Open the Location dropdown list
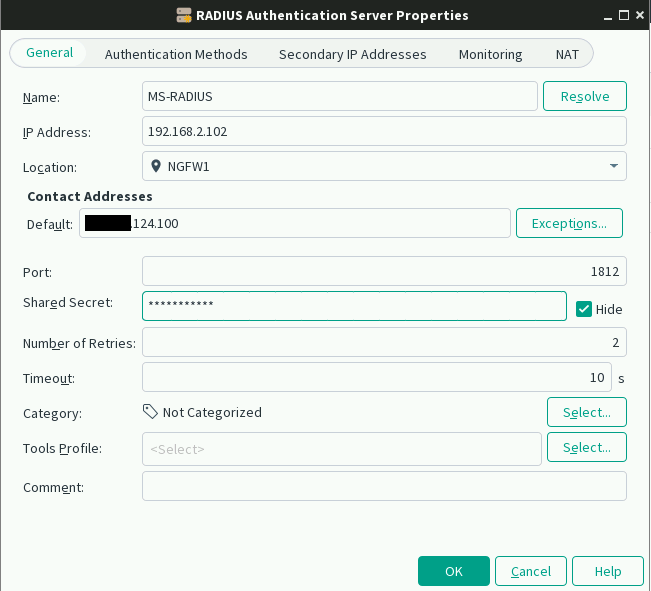The width and height of the screenshot is (651, 591). pos(614,166)
